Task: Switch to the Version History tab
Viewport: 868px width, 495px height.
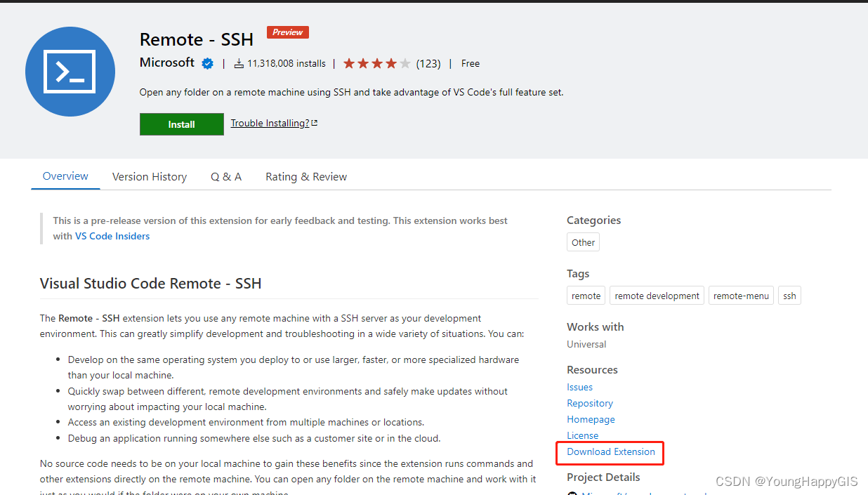Action: click(150, 177)
